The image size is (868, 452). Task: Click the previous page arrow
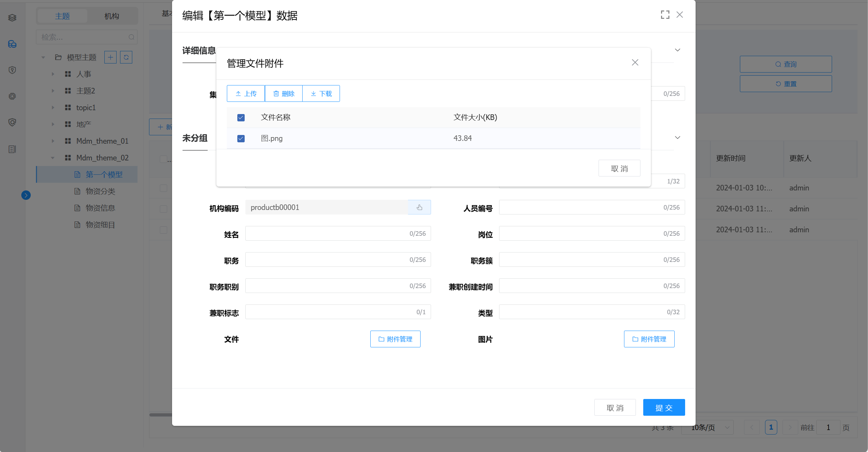(x=752, y=427)
